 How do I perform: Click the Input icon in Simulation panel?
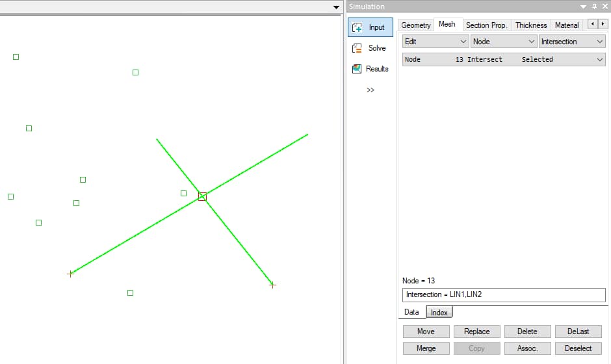(357, 28)
